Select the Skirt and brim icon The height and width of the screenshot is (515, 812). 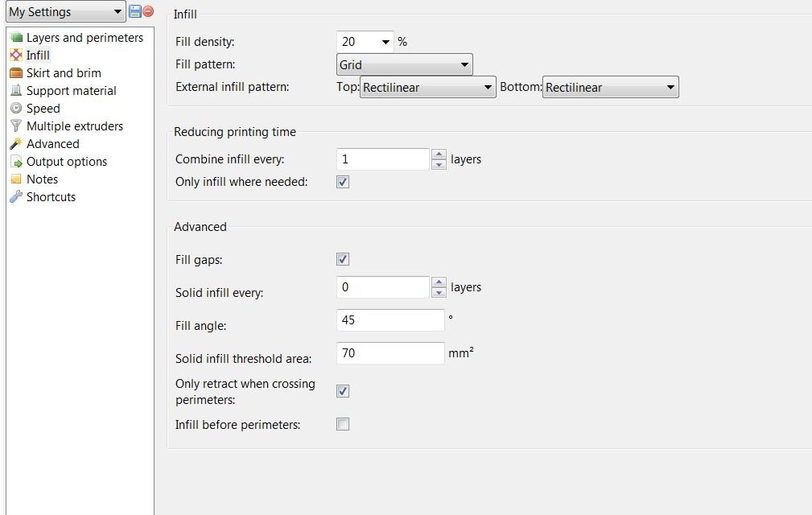click(16, 73)
